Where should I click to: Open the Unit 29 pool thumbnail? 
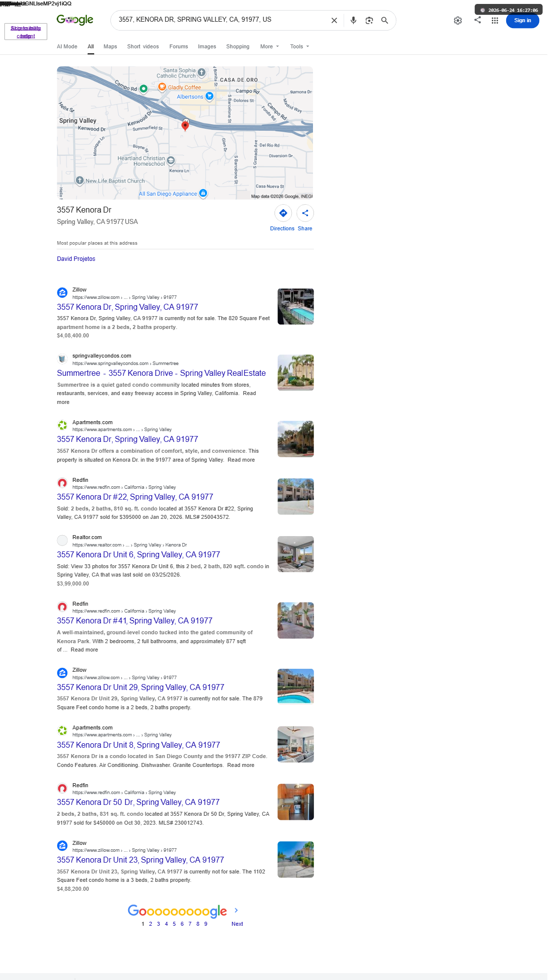click(296, 687)
